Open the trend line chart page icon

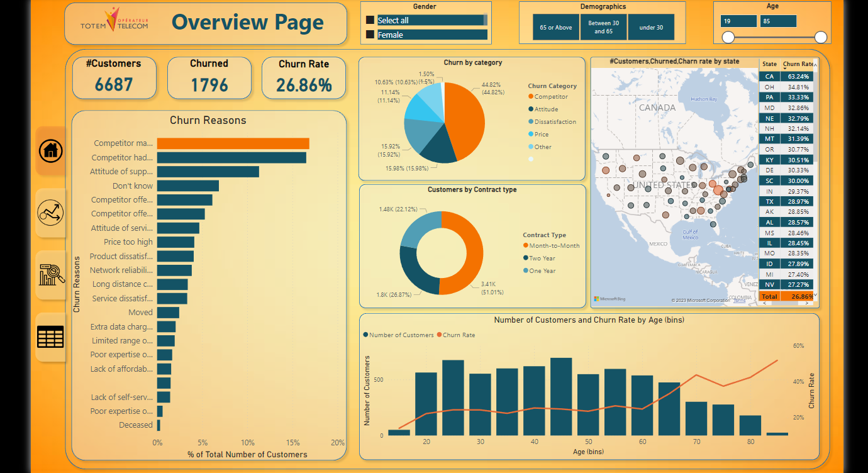[51, 213]
